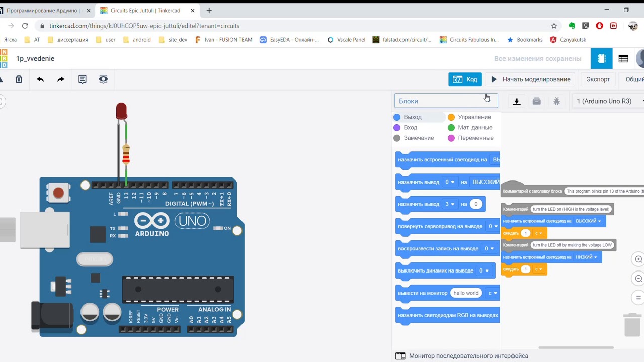644x362 pixels.
Task: Open Монитор последовательного интерфейса
Action: point(468,356)
